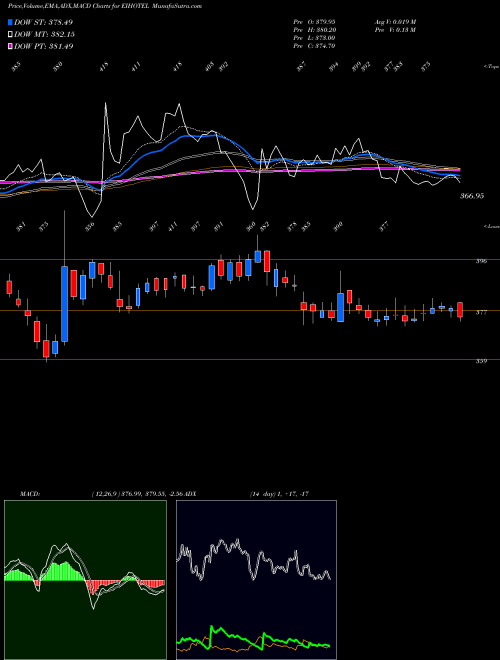Click the magenta DOW PT legend swatch
This screenshot has width=500, height=660.
tap(11, 46)
